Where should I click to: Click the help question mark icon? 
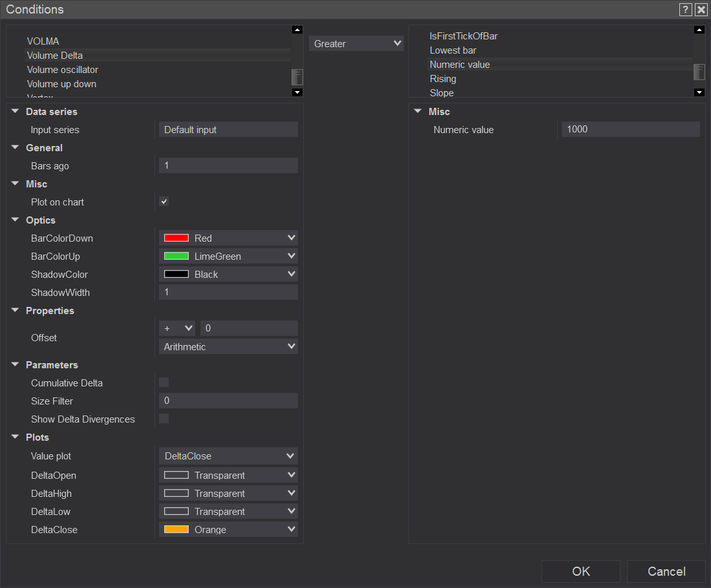(x=685, y=10)
